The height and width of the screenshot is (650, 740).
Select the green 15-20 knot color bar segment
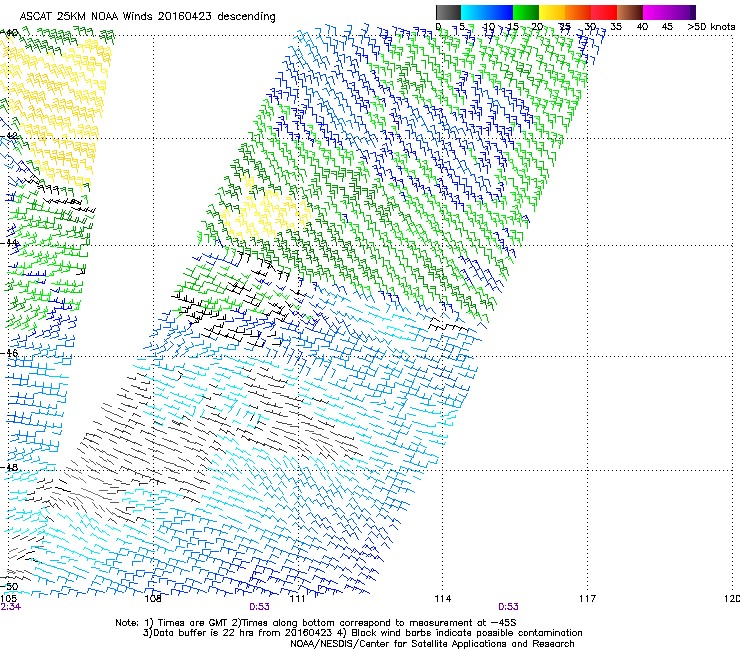526,12
